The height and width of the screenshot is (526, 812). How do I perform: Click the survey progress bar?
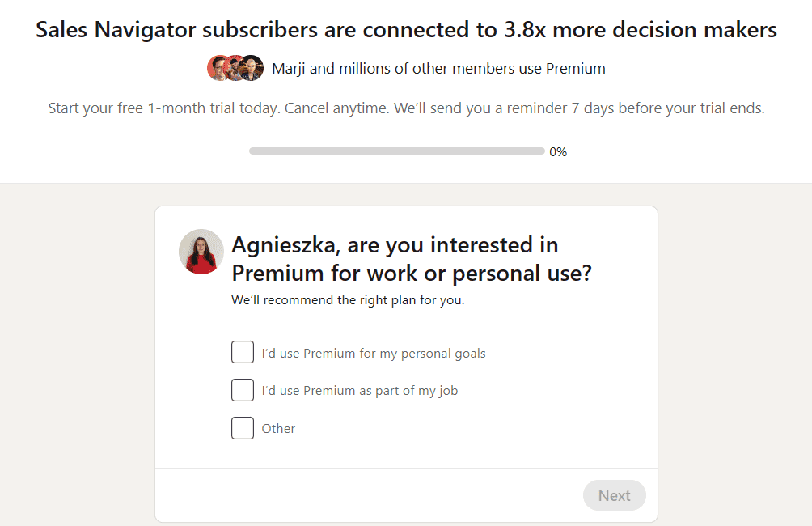[396, 151]
